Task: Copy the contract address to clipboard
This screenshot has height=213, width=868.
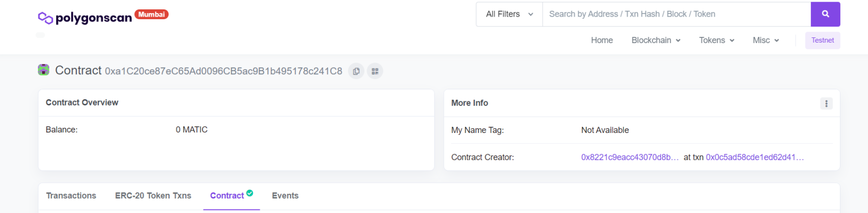Action: tap(356, 71)
